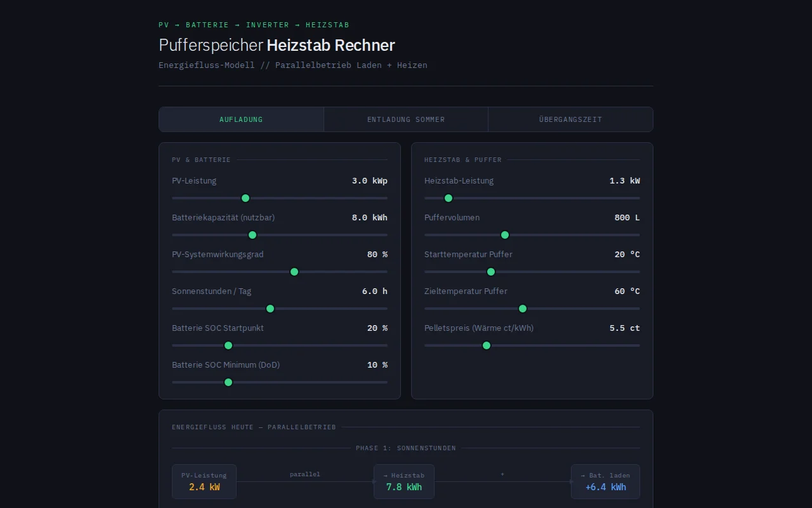Click the Energiefluss Heute section heading

click(254, 427)
